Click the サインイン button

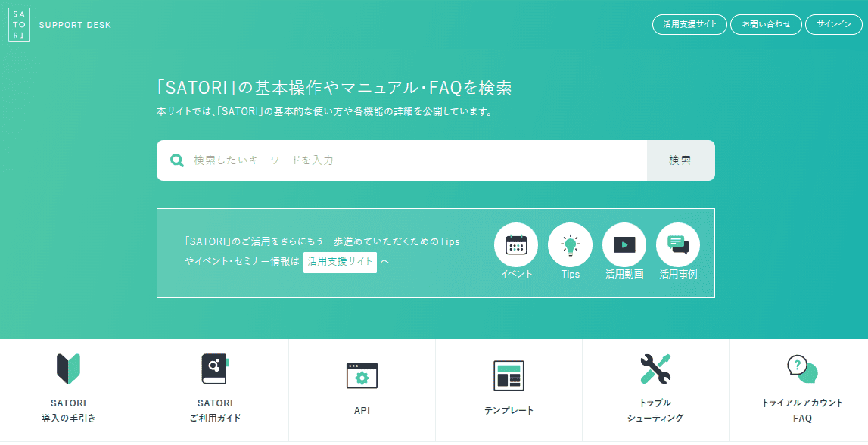[x=834, y=24]
